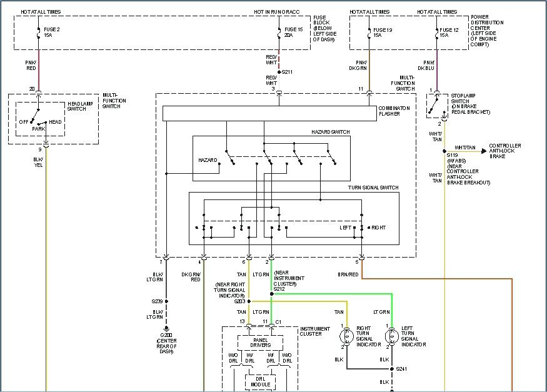This screenshot has height=392, width=547.
Task: Click the FUSE 15 20A label
Action: point(293,32)
